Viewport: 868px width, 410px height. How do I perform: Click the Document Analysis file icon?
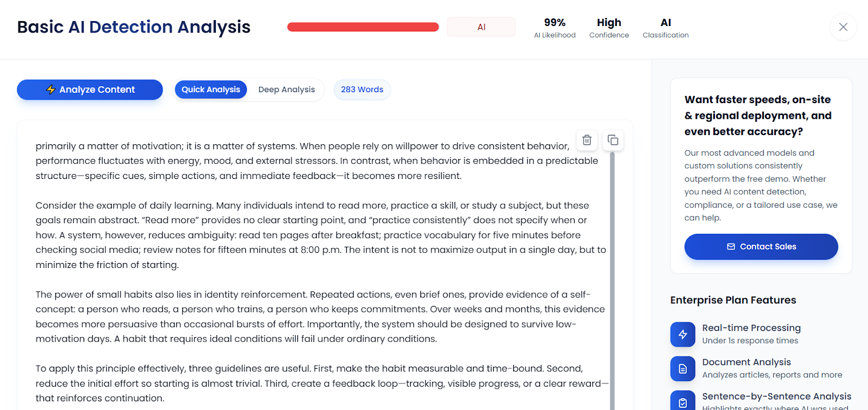click(x=682, y=369)
